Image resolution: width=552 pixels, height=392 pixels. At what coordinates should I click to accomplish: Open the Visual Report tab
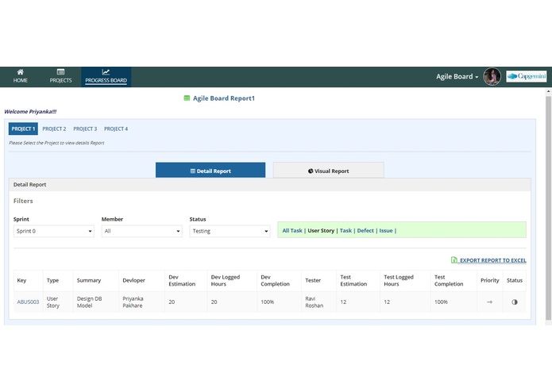click(329, 170)
